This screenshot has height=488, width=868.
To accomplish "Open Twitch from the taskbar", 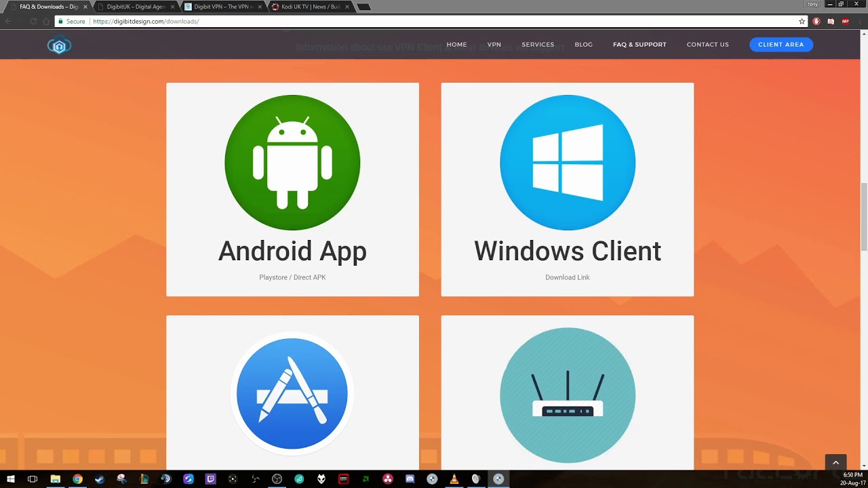I will click(210, 479).
